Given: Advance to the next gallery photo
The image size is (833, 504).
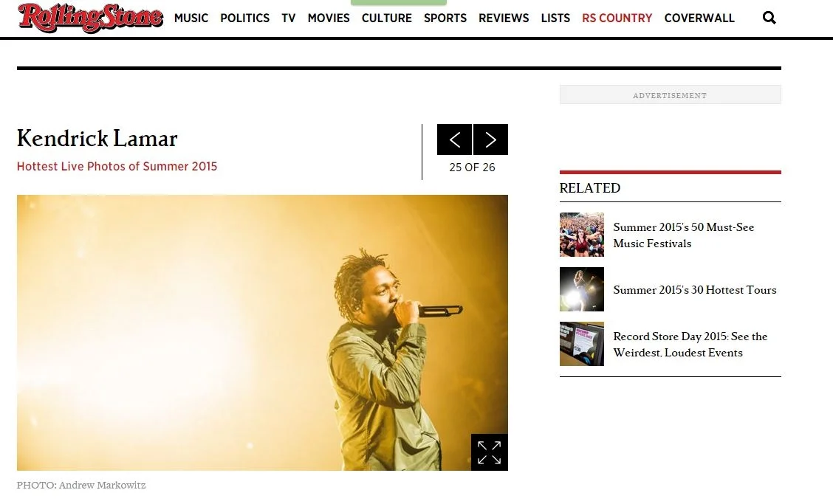Looking at the screenshot, I should [490, 139].
